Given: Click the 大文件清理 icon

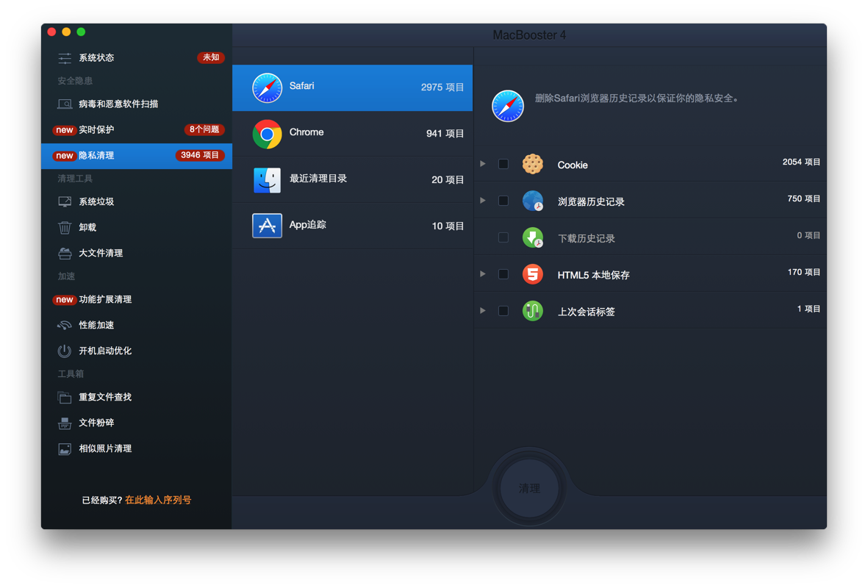Looking at the screenshot, I should coord(64,253).
